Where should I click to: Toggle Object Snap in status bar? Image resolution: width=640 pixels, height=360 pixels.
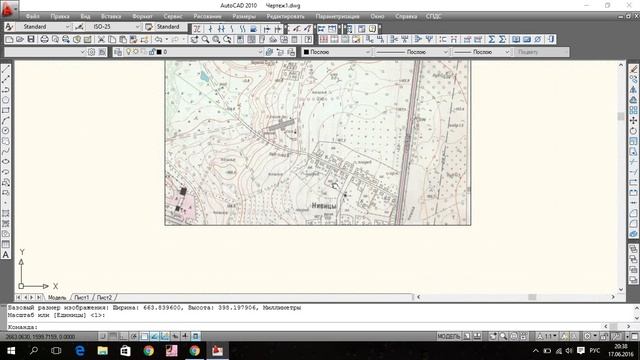coord(144,336)
